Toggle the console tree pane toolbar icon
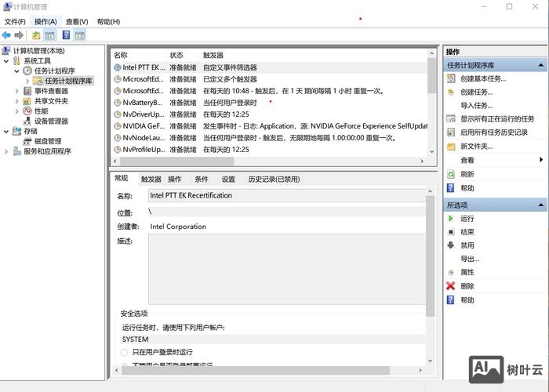 pyautogui.click(x=49, y=35)
